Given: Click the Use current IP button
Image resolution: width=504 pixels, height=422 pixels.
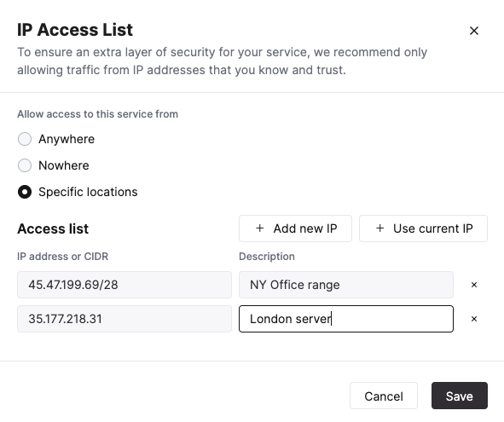Looking at the screenshot, I should (x=423, y=228).
